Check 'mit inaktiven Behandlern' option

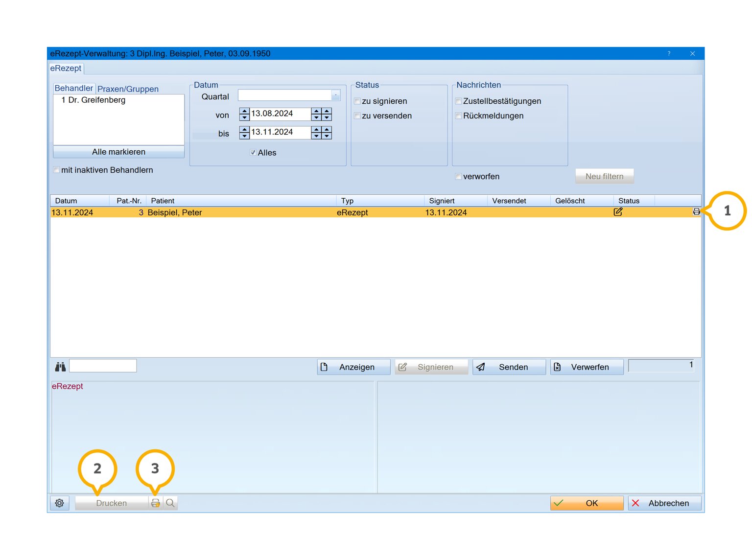(x=57, y=170)
